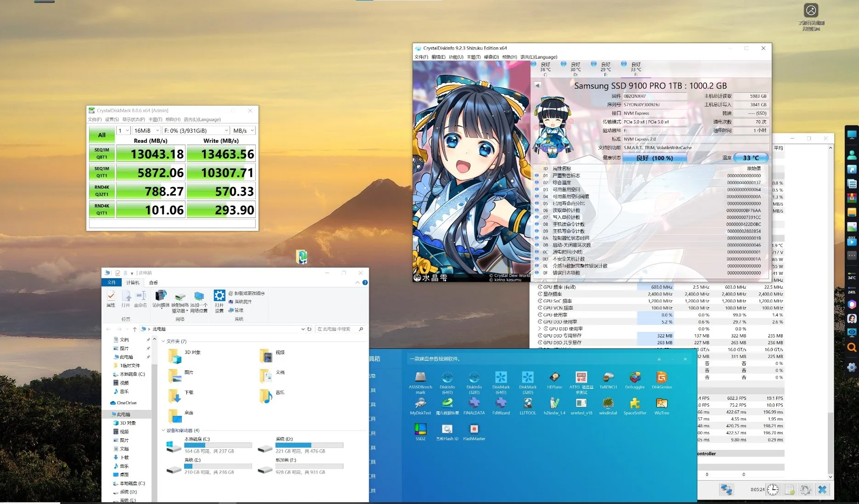Open DiskGenius in the toolbox window
859x504 pixels.
[x=661, y=378]
